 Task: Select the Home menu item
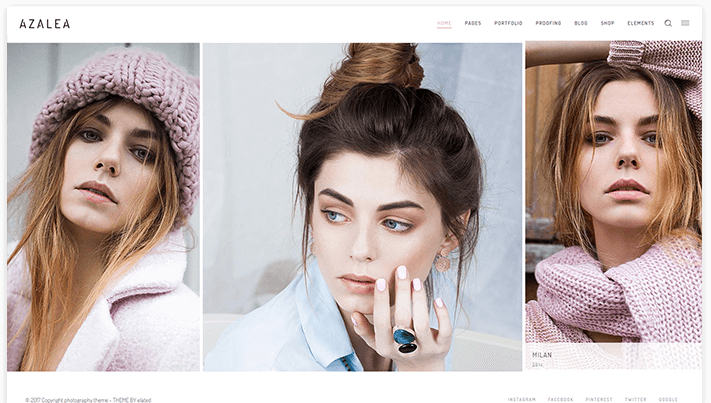click(x=444, y=23)
